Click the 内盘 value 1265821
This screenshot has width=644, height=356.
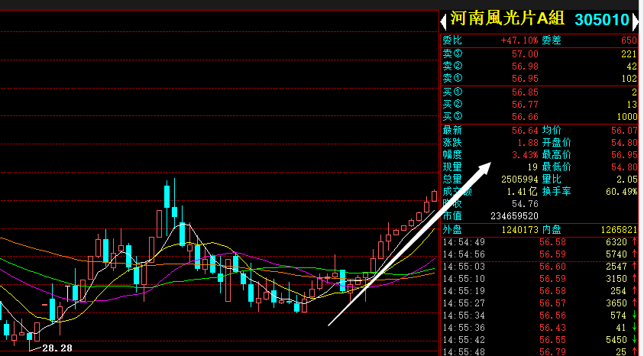(619, 230)
